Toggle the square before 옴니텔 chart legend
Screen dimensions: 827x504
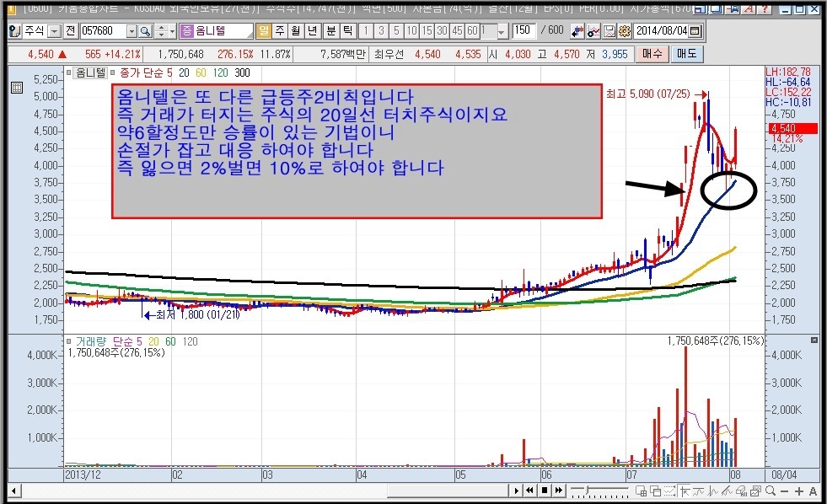68,72
